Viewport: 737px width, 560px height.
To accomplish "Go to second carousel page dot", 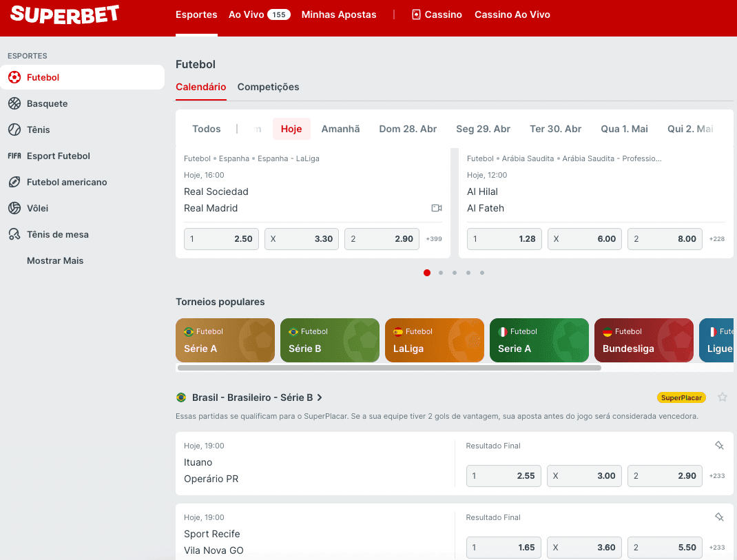I will [x=441, y=273].
